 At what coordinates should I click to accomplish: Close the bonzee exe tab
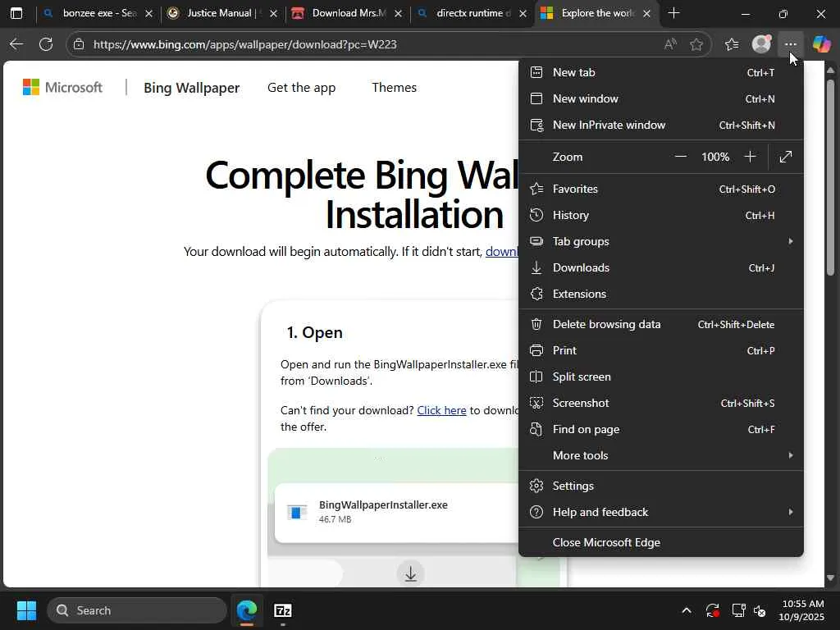pos(149,14)
